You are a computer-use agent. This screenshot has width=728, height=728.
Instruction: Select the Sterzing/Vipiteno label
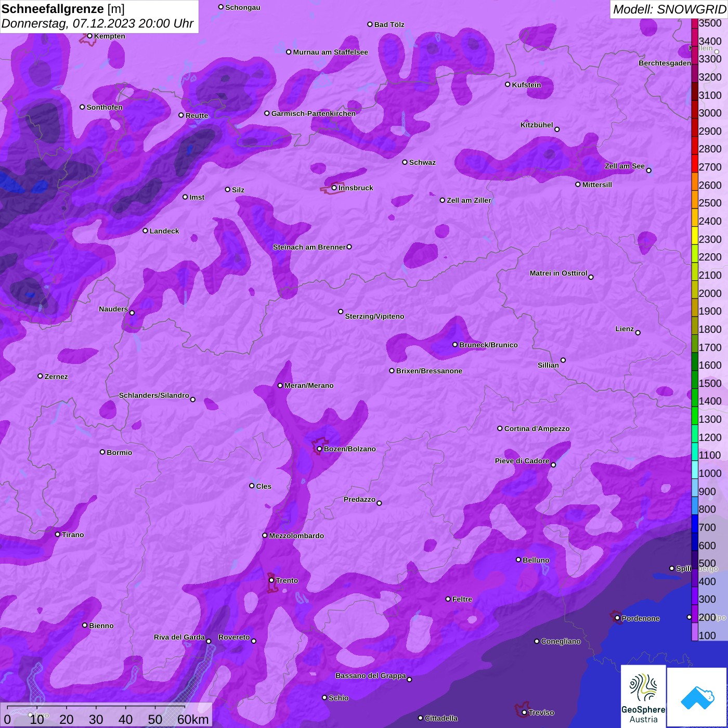tap(374, 316)
